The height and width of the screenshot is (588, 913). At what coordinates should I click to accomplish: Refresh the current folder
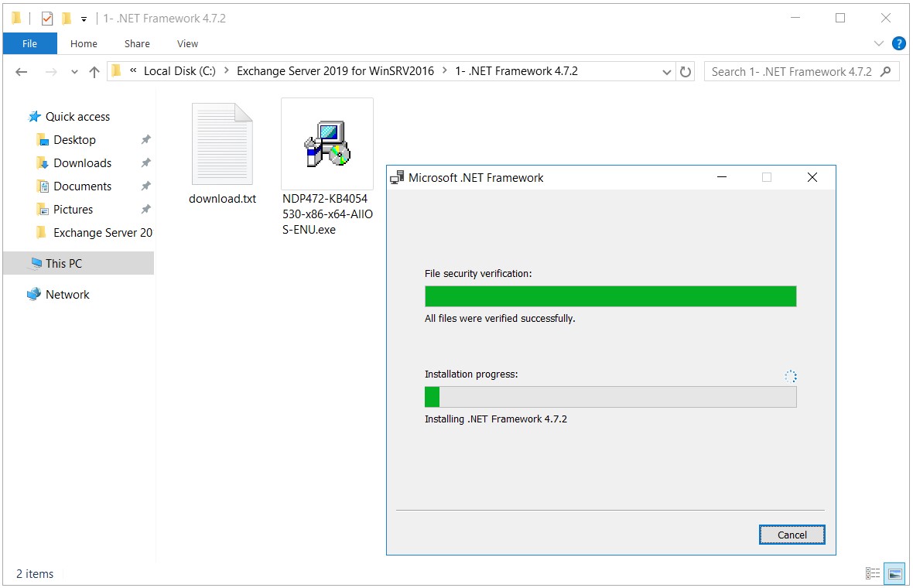pyautogui.click(x=686, y=72)
